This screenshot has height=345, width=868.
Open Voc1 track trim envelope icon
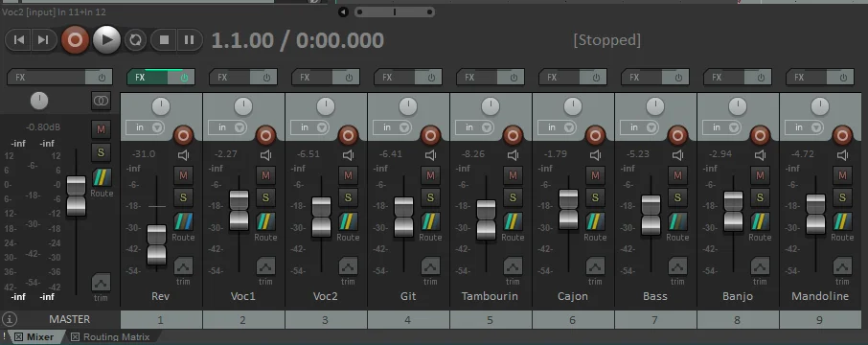click(x=265, y=265)
